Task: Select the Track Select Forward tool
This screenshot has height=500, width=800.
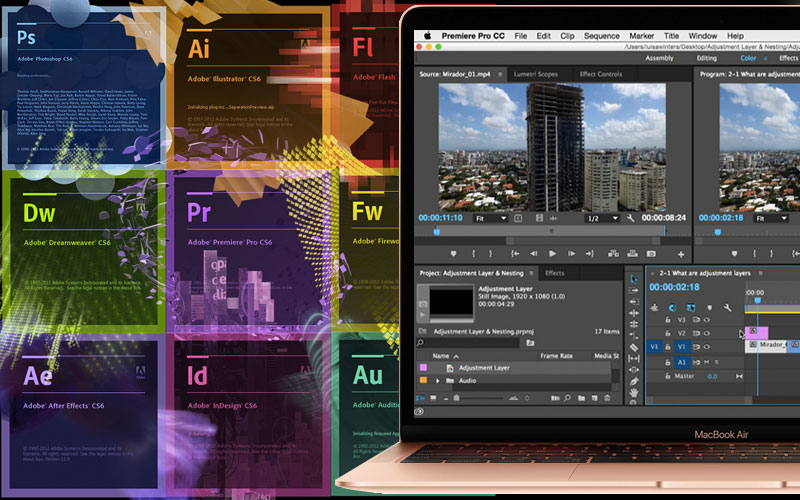Action: (x=634, y=290)
